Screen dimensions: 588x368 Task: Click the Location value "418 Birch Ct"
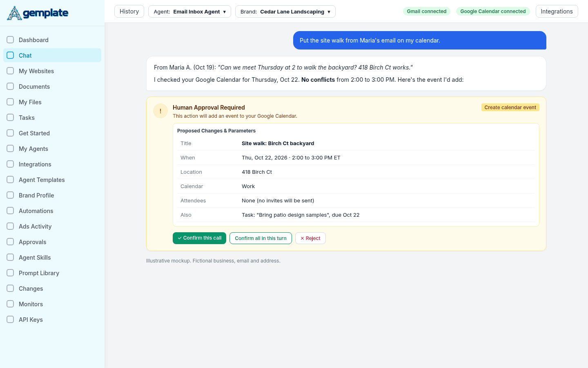coord(257,172)
